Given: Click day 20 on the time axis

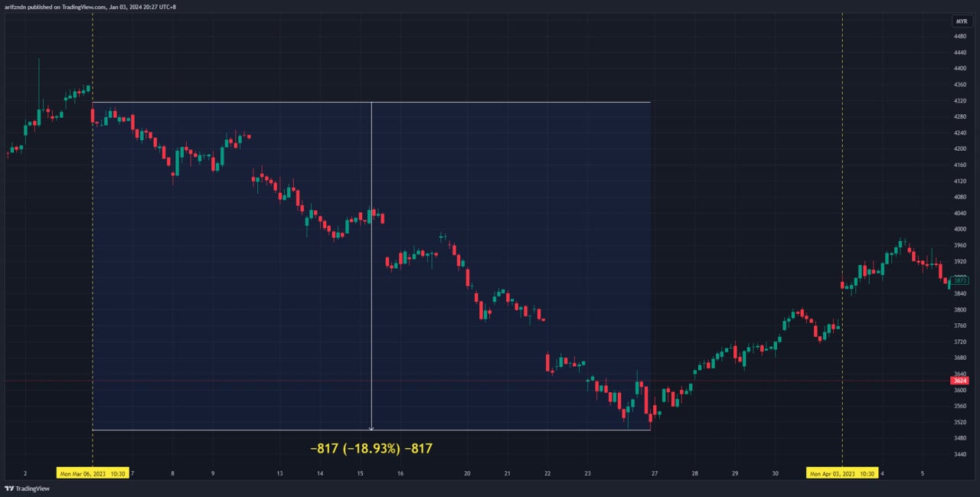Looking at the screenshot, I should click(x=467, y=473).
